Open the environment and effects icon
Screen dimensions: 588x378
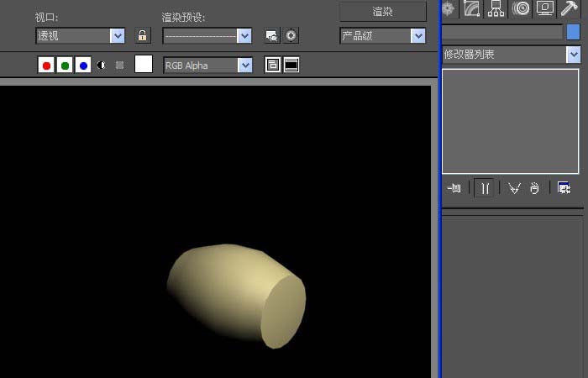[x=291, y=36]
